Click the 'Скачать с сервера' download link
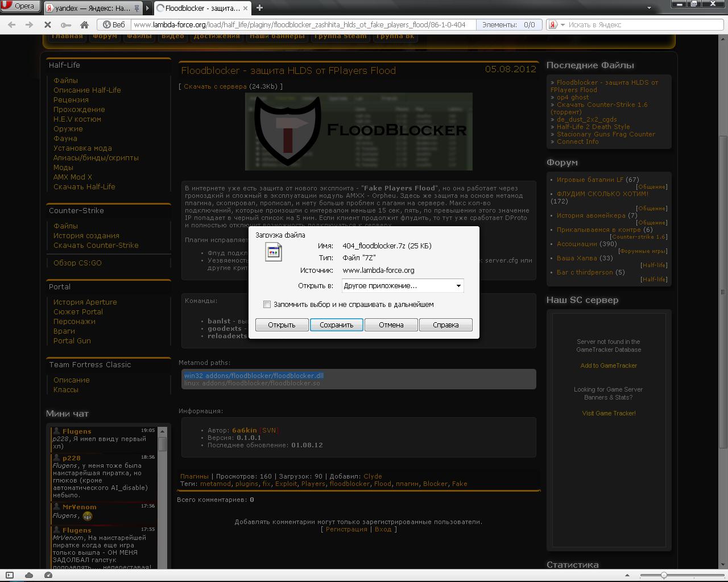The image size is (728, 582). tap(215, 86)
